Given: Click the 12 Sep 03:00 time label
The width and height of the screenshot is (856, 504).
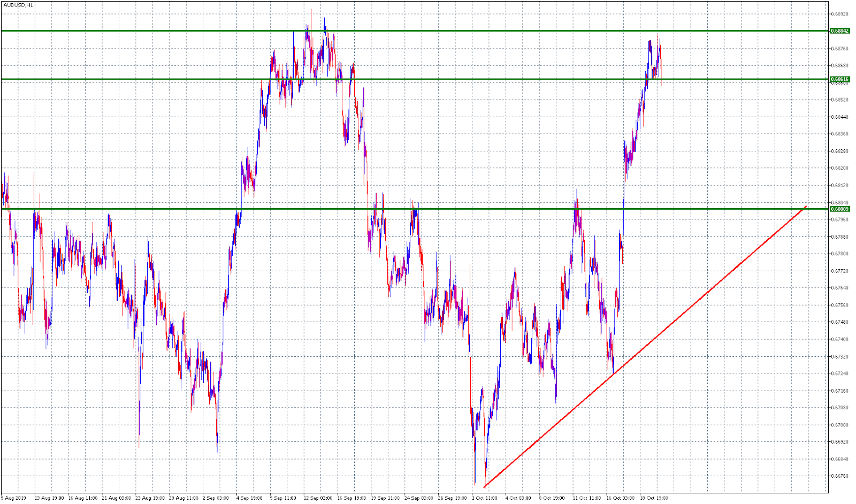Looking at the screenshot, I should coord(318,498).
